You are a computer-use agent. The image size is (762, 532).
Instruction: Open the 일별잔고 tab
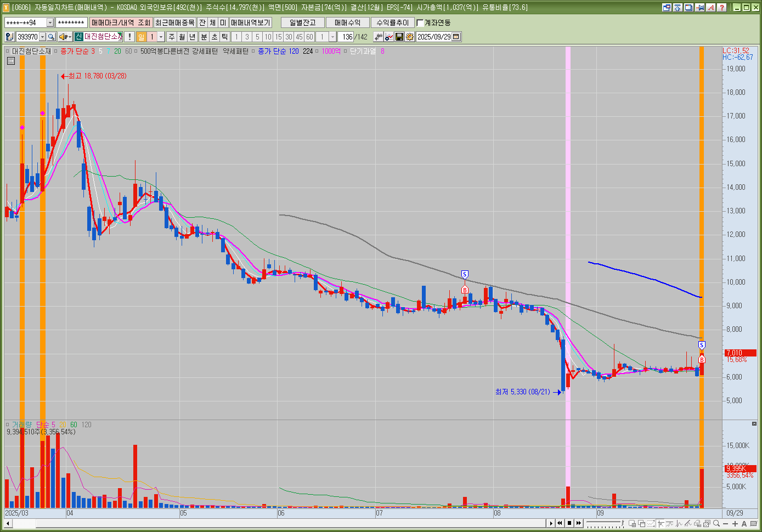point(303,22)
